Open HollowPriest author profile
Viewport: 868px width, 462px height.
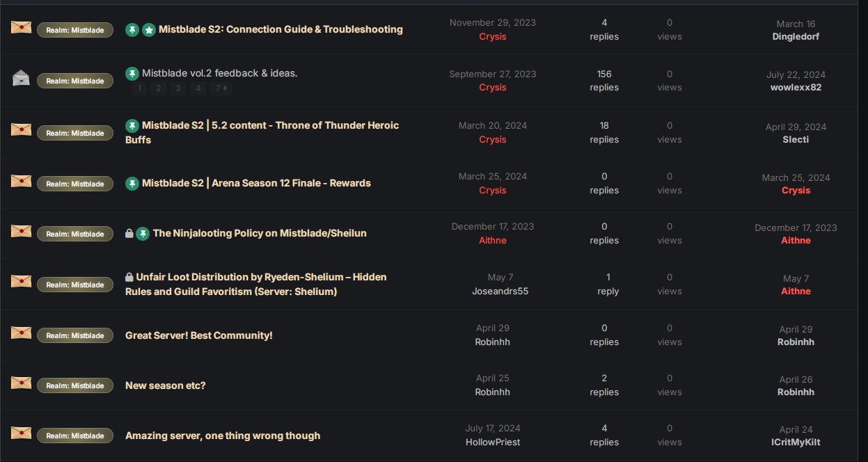coord(493,442)
